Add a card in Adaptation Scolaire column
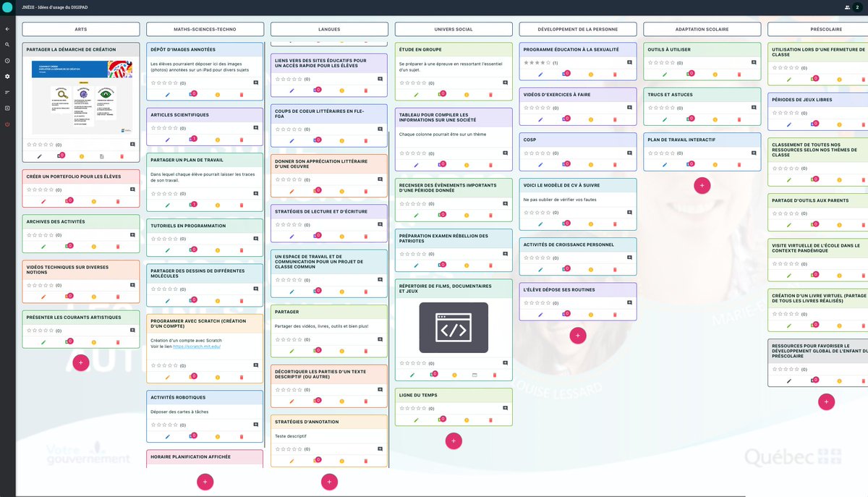868x497 pixels. [702, 185]
